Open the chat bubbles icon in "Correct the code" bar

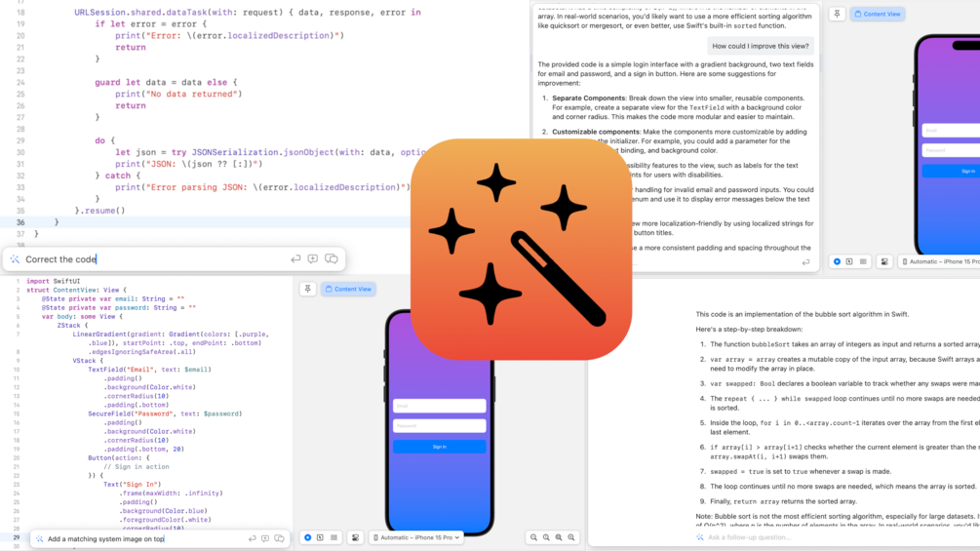coord(332,258)
